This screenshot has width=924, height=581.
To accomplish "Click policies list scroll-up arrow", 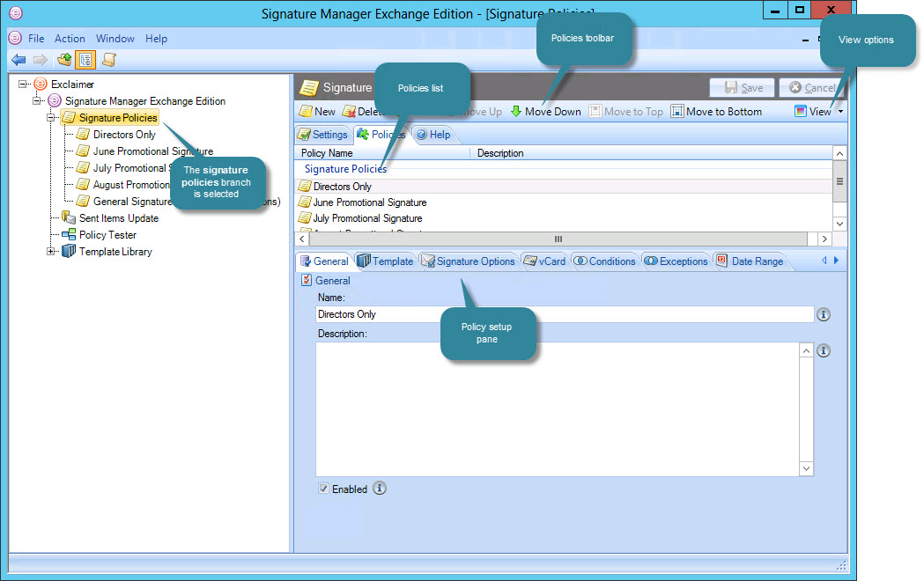I will (839, 153).
